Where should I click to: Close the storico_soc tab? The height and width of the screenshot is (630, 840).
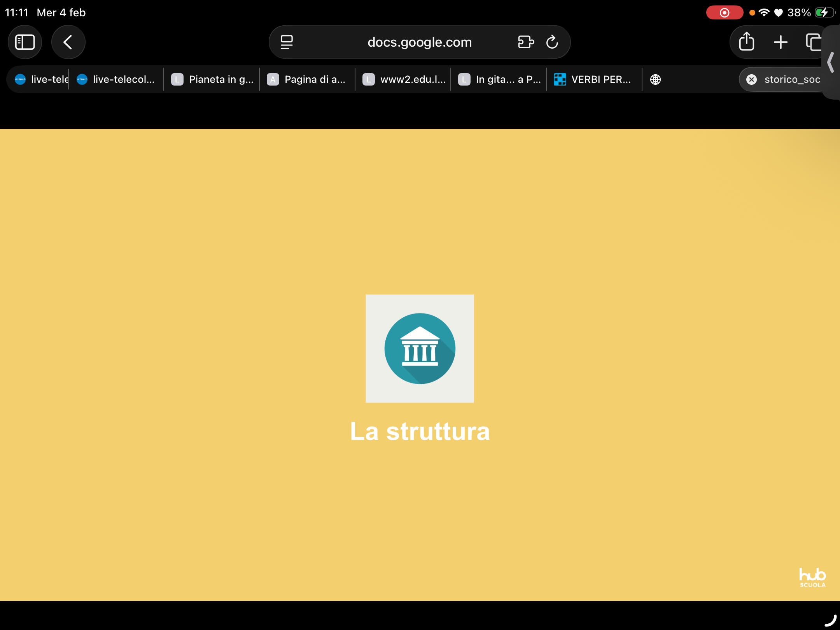pos(751,79)
